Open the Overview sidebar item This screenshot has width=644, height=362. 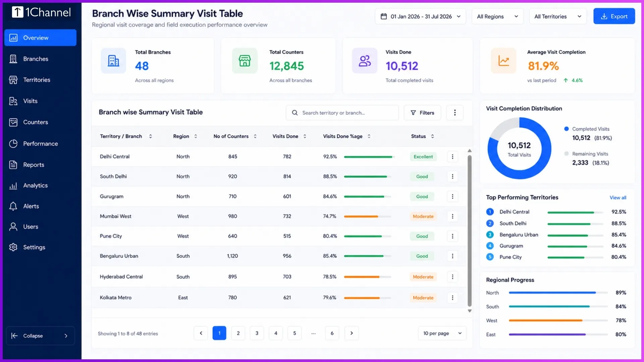point(40,38)
